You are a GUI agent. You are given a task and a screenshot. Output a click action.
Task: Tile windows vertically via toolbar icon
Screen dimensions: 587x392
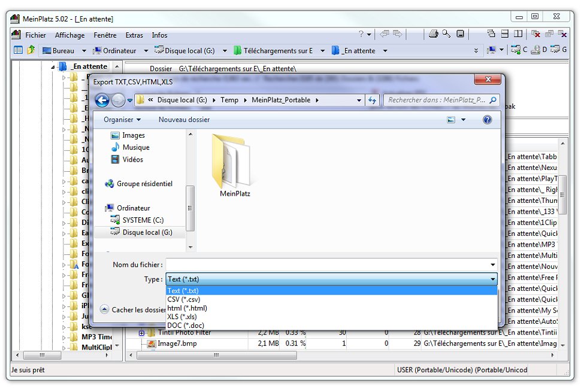point(518,34)
